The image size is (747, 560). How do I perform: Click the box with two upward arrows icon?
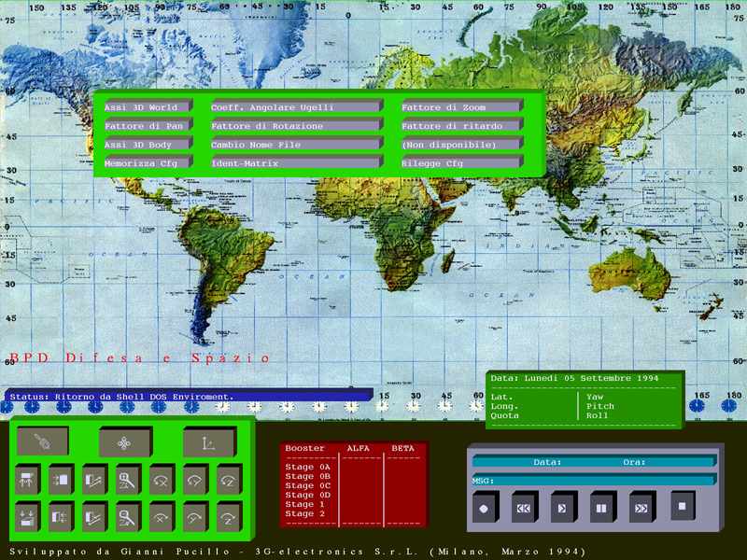click(27, 480)
